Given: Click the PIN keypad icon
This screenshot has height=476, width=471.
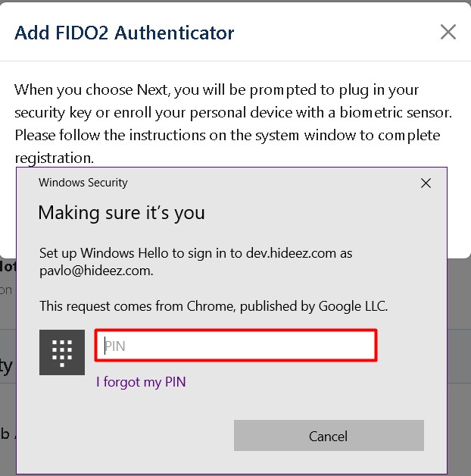Looking at the screenshot, I should pyautogui.click(x=62, y=352).
